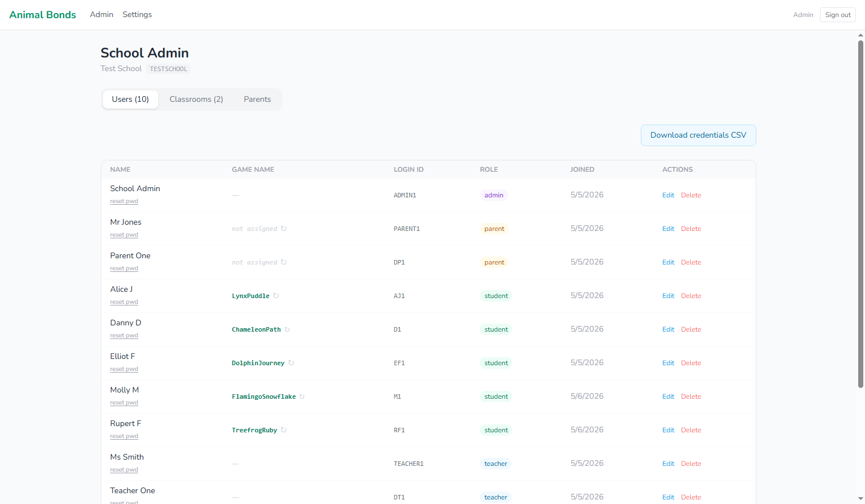The width and height of the screenshot is (865, 504).
Task: Click refresh icon next to LynxPuddle
Action: pos(276,296)
